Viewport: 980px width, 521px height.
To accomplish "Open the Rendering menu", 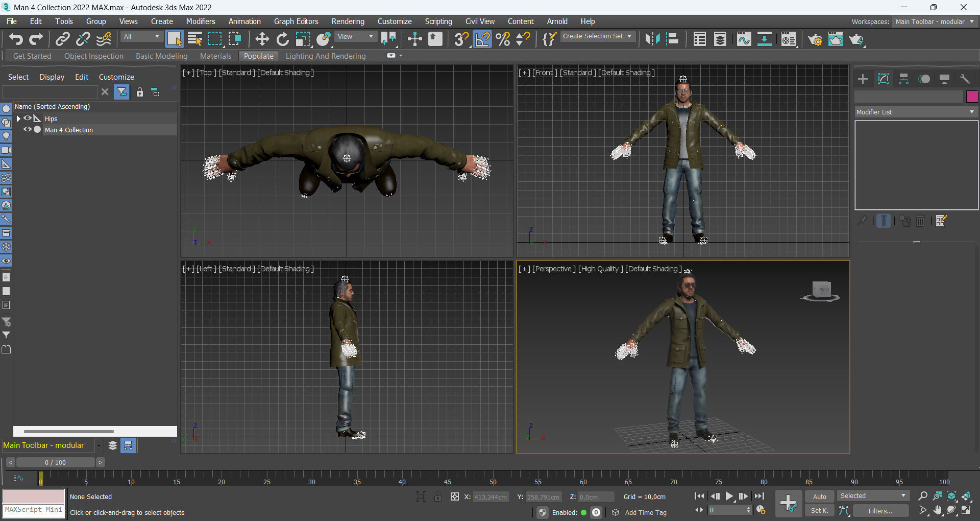I will [x=348, y=21].
